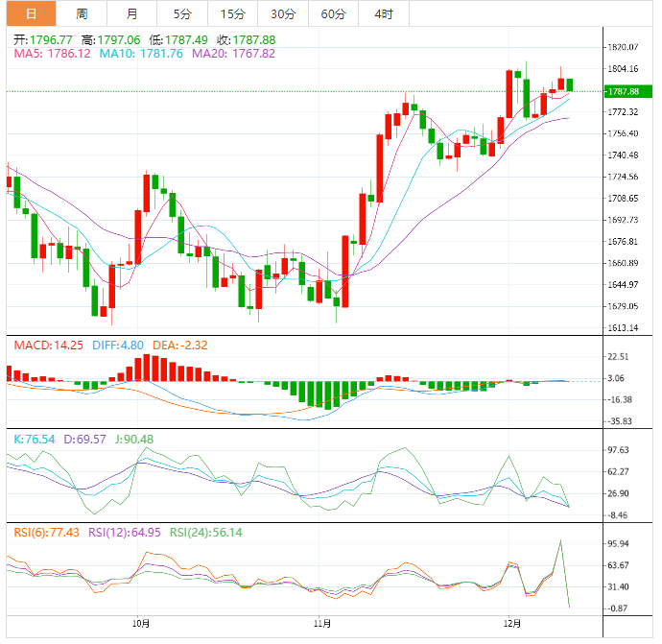This screenshot has height=644, width=662.
Task: Switch to the 5分 timeframe tab
Action: click(181, 13)
